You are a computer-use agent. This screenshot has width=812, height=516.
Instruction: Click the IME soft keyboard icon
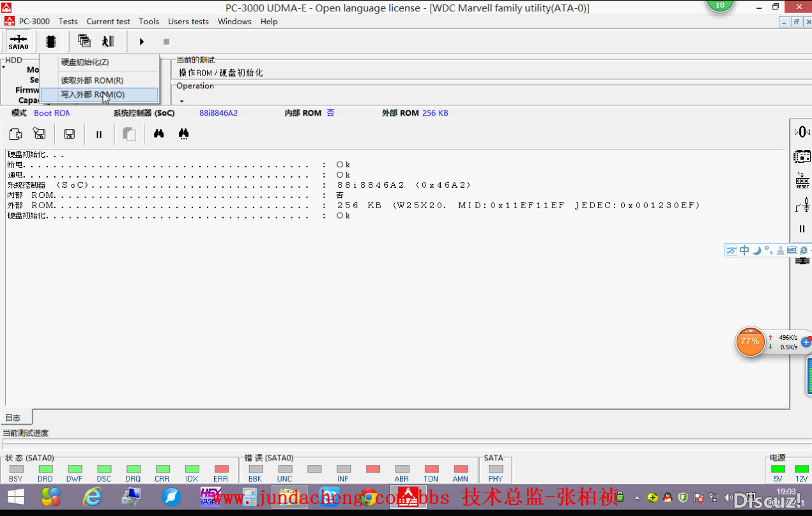coord(792,250)
